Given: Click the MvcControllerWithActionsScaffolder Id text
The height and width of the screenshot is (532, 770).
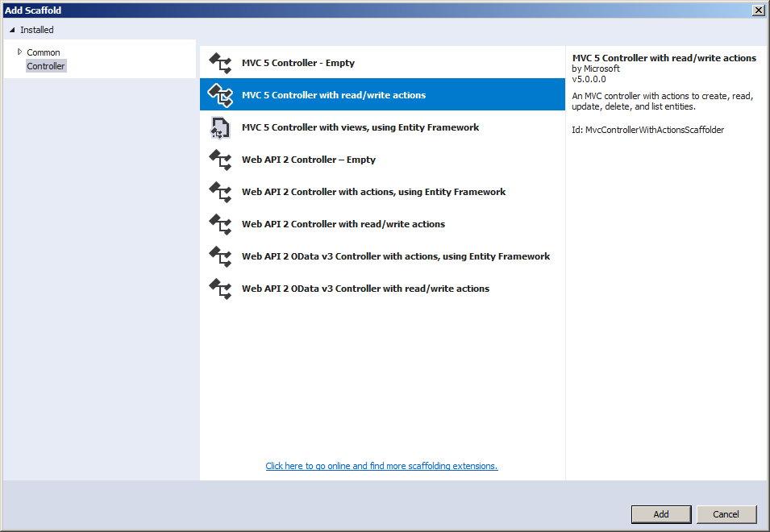Looking at the screenshot, I should pos(647,130).
